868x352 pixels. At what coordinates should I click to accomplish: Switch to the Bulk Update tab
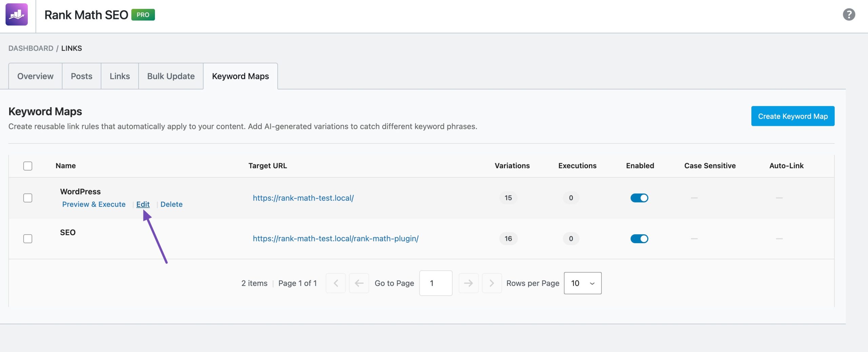click(170, 76)
